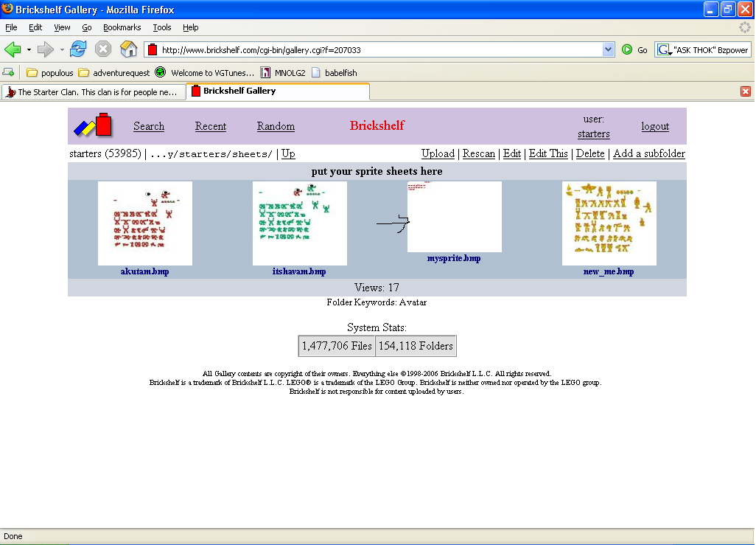
Task: Open the File menu
Action: click(11, 27)
